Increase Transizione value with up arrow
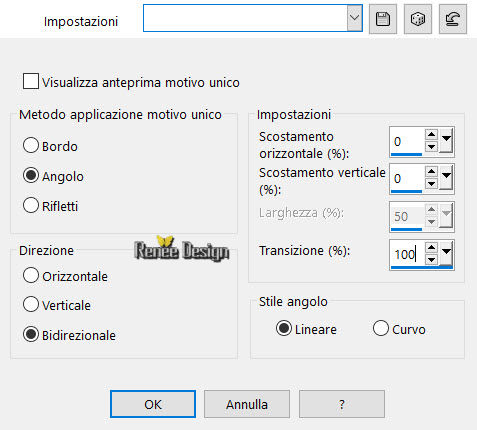 coord(431,248)
